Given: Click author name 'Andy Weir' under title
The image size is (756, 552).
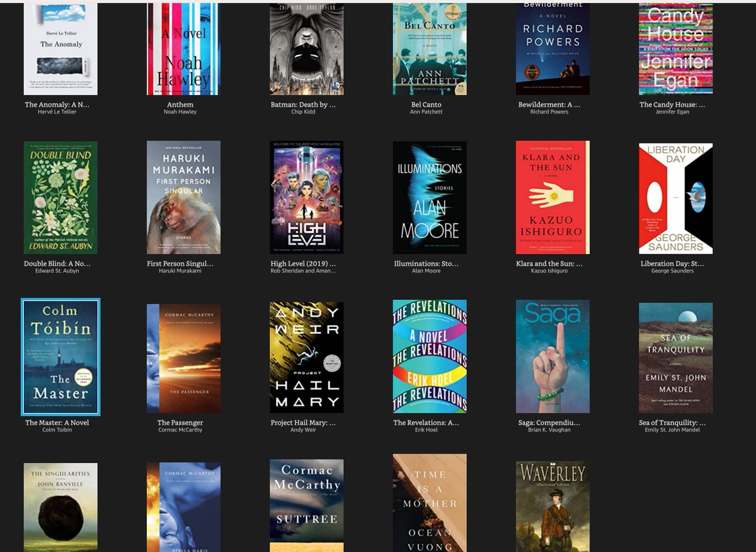Looking at the screenshot, I should pos(303,430).
